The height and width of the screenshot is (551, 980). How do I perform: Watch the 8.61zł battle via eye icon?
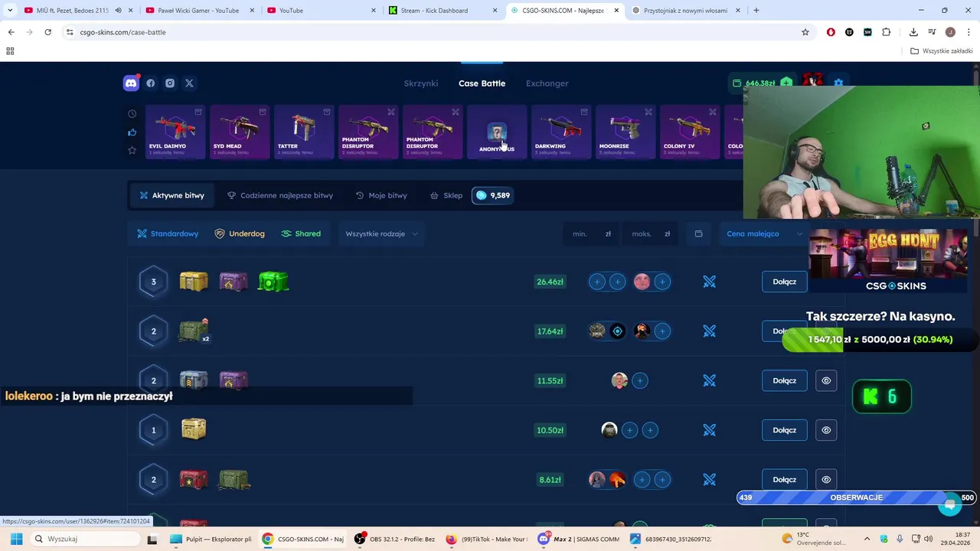tap(826, 480)
